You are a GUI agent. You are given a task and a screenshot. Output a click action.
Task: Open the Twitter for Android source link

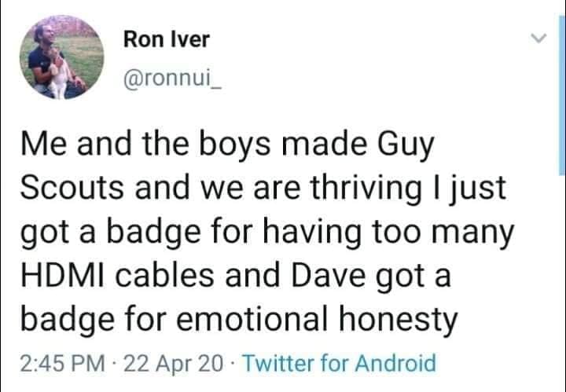click(338, 364)
